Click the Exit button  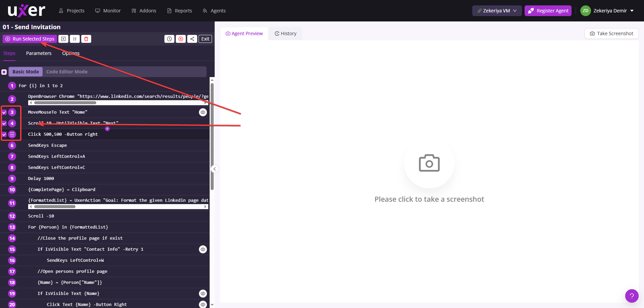pyautogui.click(x=205, y=39)
